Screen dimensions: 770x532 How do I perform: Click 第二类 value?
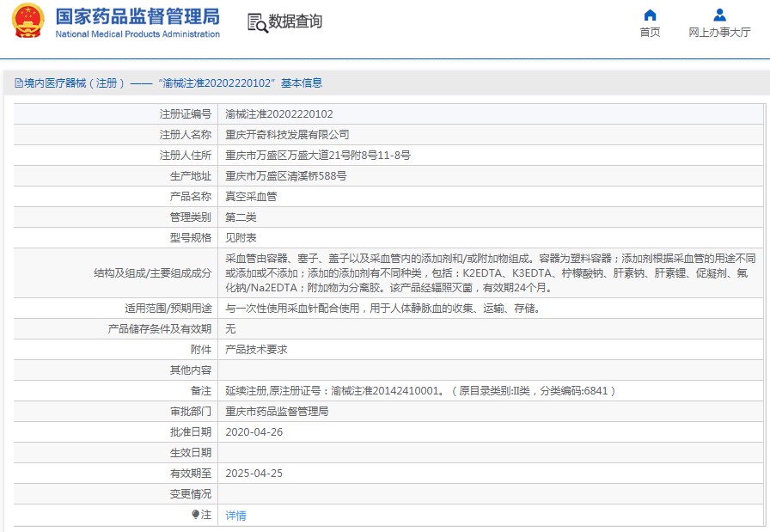[x=241, y=217]
